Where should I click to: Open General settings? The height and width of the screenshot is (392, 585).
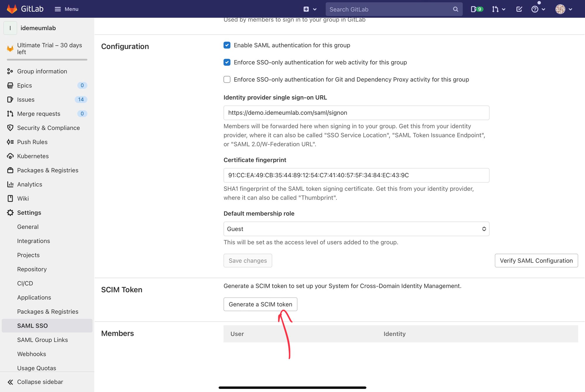28,227
